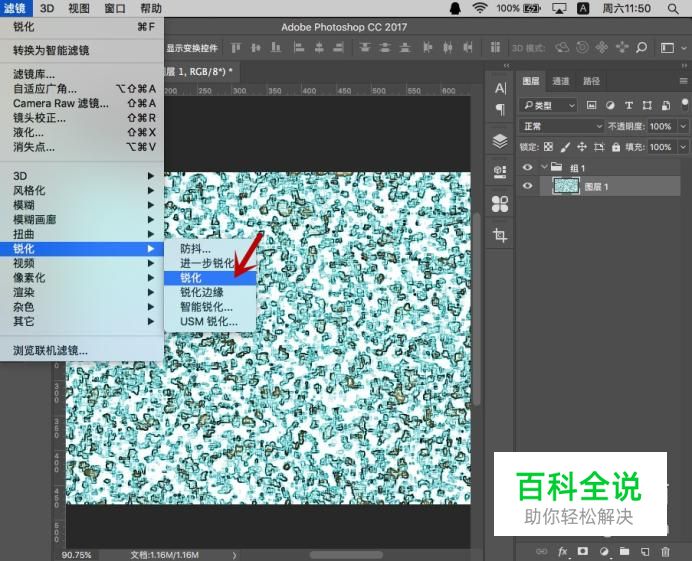This screenshot has width=692, height=561.
Task: Align bottom edges icon in options bar
Action: tap(276, 48)
